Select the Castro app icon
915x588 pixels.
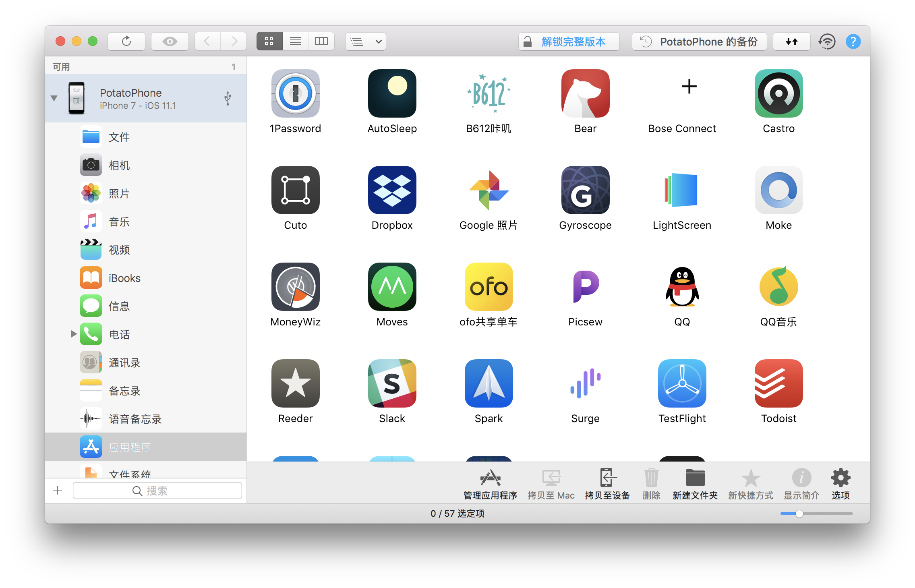778,93
